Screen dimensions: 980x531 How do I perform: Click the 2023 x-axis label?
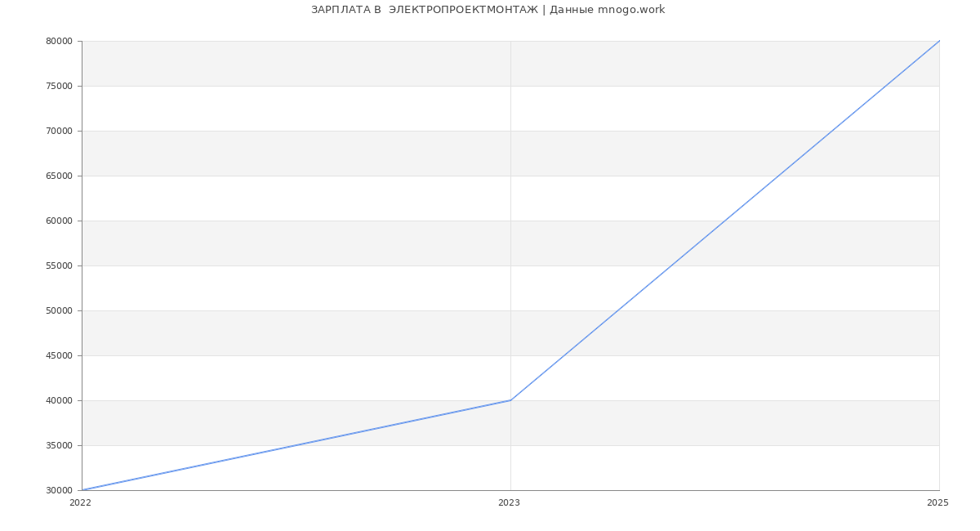pyautogui.click(x=509, y=503)
